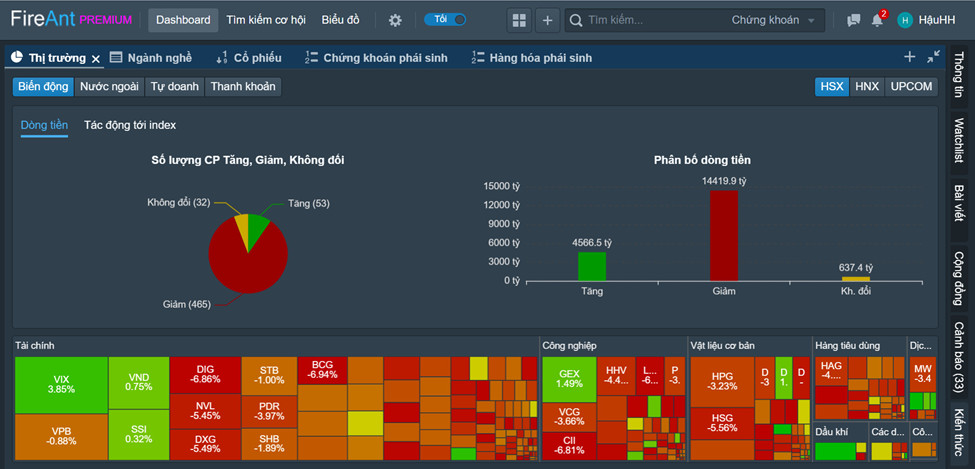Switch exchange to HNX
The width and height of the screenshot is (975, 469).
(867, 86)
